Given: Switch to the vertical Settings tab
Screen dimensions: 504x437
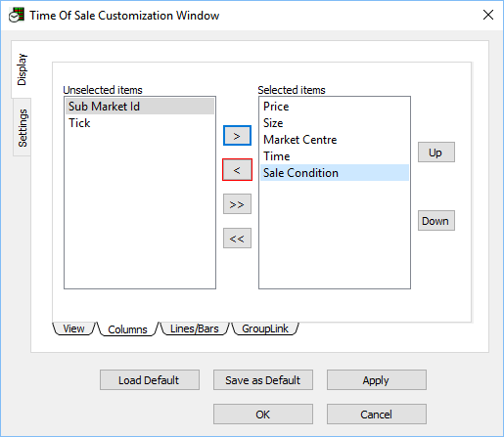Looking at the screenshot, I should pos(23,128).
